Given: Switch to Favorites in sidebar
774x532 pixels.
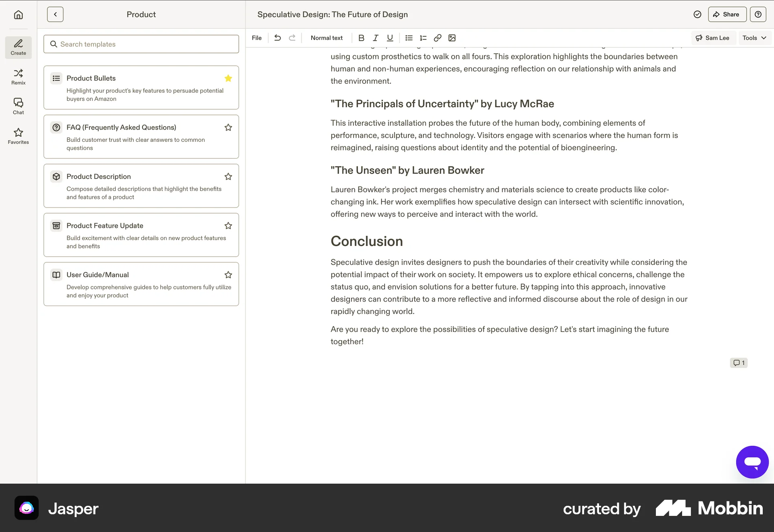Looking at the screenshot, I should (x=18, y=136).
